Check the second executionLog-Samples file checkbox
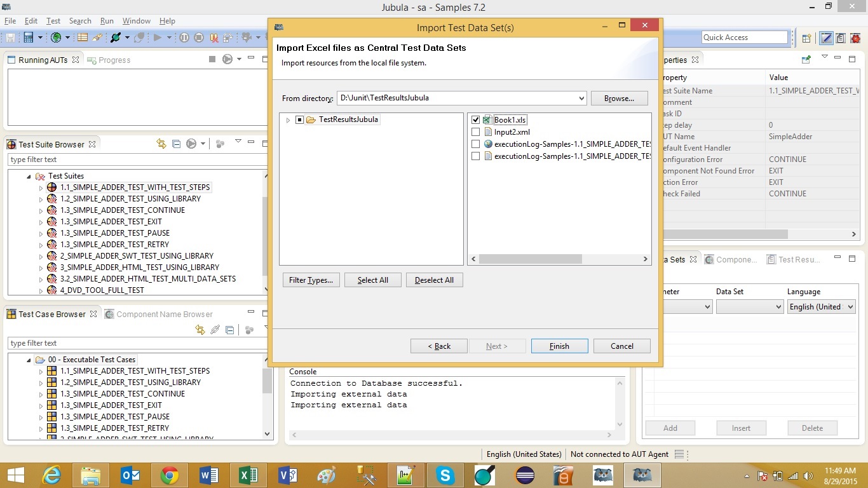 pyautogui.click(x=475, y=156)
